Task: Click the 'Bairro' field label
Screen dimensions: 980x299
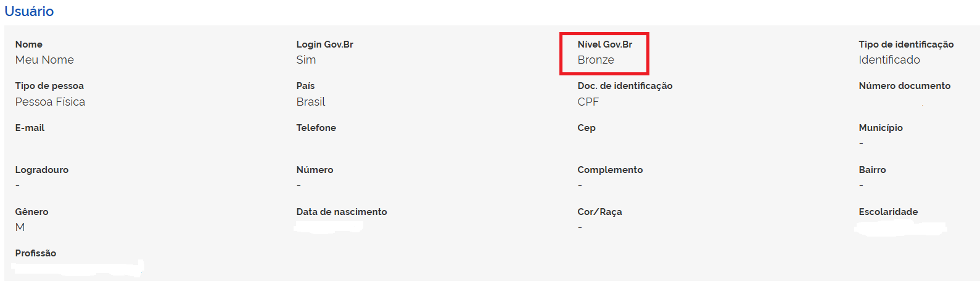Action: tap(871, 170)
